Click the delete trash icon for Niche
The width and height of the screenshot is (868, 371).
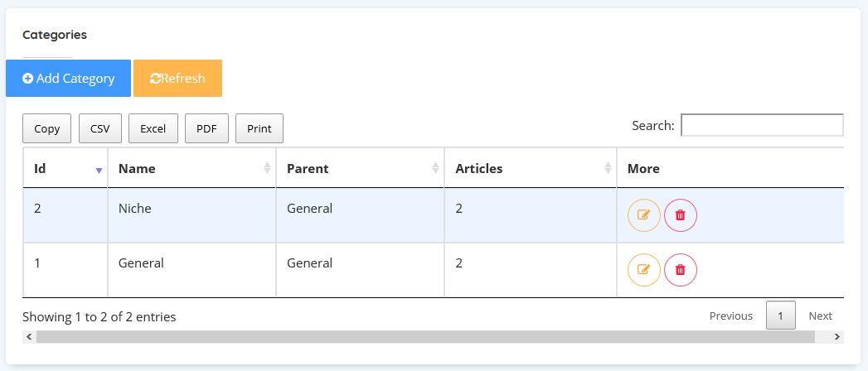(x=681, y=215)
